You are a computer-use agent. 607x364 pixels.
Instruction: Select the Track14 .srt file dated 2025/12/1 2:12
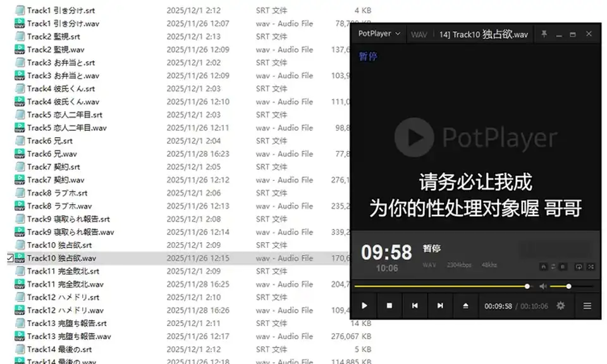click(59, 349)
